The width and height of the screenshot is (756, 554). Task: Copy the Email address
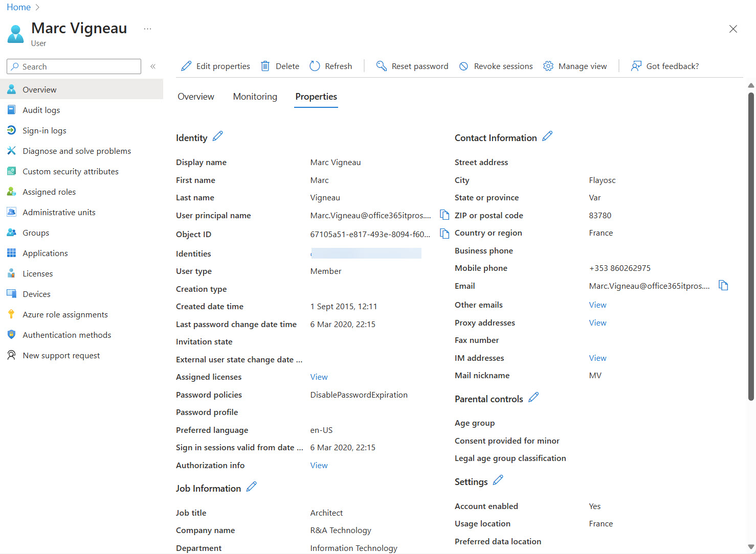[723, 285]
